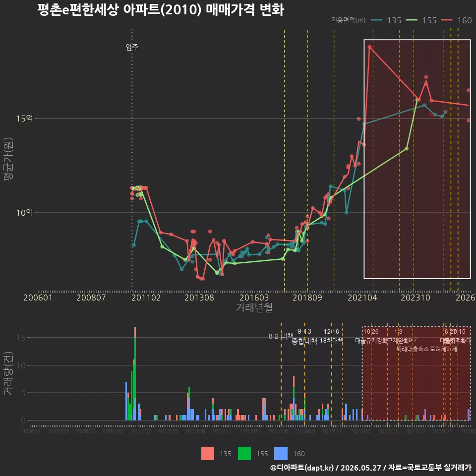Screen dimensions: 476x476
Task: Click the 10억 y-axis label
Action: (25, 213)
